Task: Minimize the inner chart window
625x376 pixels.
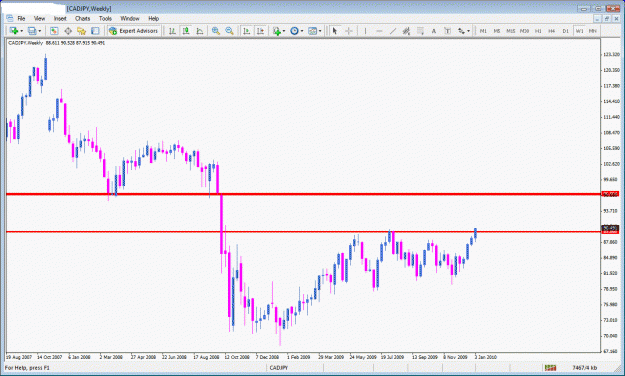Action: pyautogui.click(x=597, y=19)
